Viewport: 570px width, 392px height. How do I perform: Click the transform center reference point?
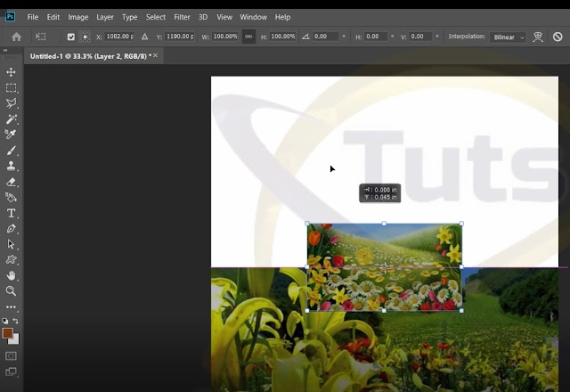coord(385,267)
